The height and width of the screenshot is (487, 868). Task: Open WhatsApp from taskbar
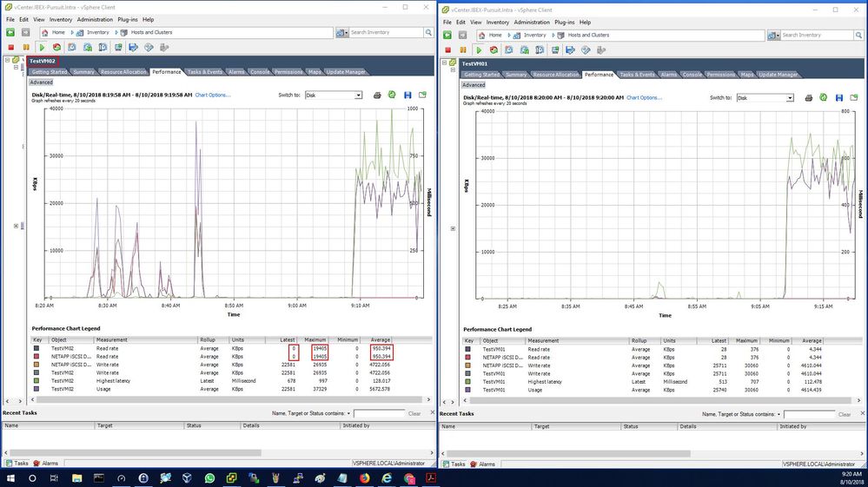point(209,478)
